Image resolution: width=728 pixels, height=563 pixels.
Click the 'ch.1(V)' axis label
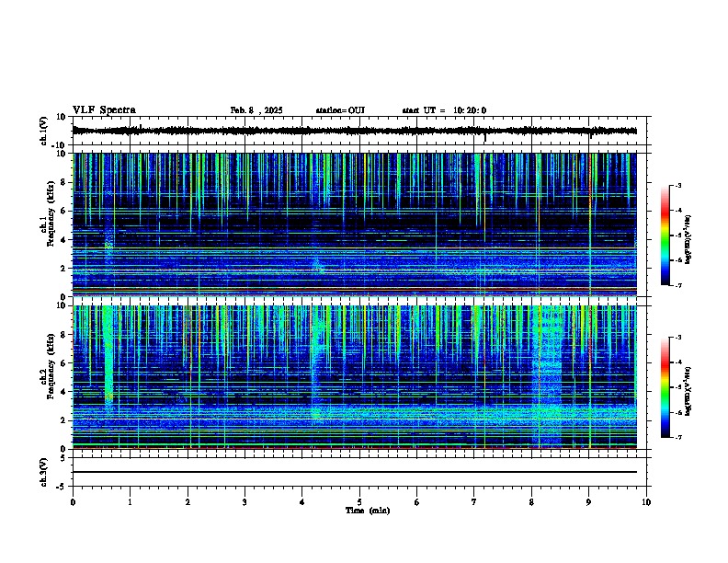coord(44,131)
